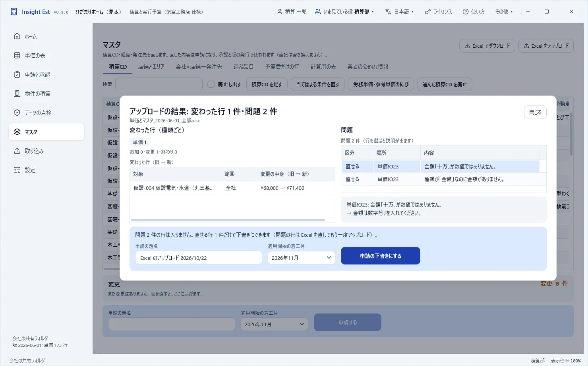Select the changed row 仮設-004 仮設電気・水道
The width and height of the screenshot is (588, 366).
tap(232, 188)
